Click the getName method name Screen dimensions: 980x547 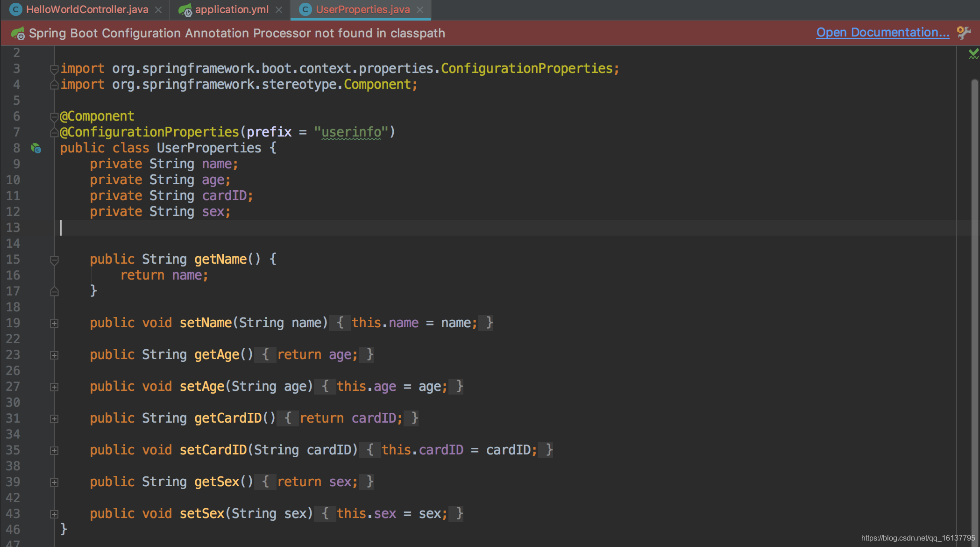click(x=220, y=259)
